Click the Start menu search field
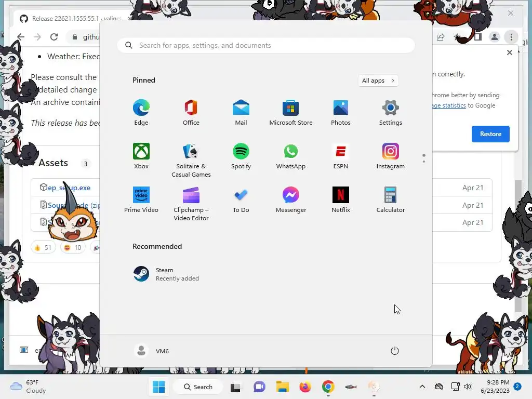This screenshot has width=532, height=399. tap(266, 45)
